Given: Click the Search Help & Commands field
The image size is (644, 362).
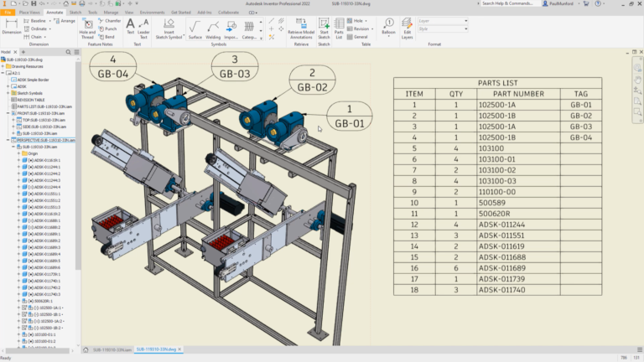Looking at the screenshot, I should pyautogui.click(x=509, y=3).
